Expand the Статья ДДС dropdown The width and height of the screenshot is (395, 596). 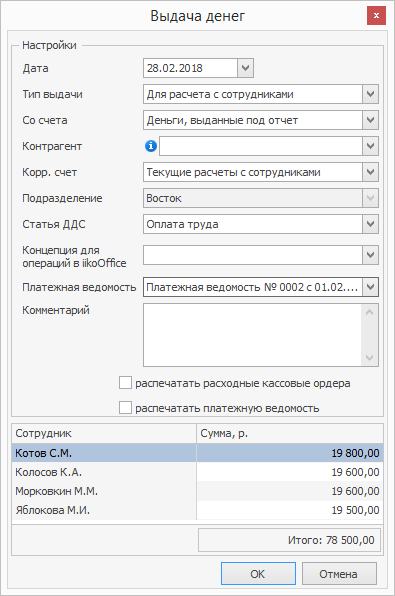point(370,224)
